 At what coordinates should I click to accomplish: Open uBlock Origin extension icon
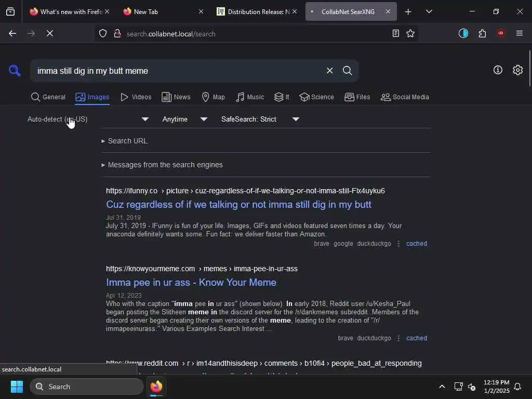point(501,33)
